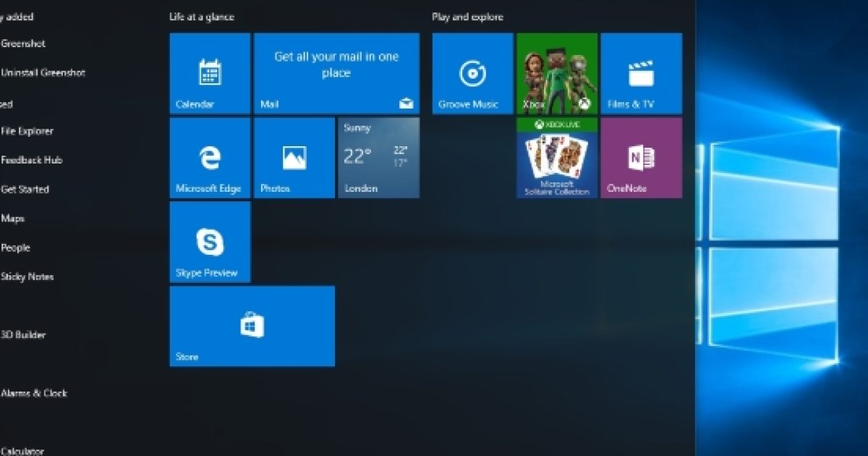Launch Skype Preview
The height and width of the screenshot is (456, 868).
pyautogui.click(x=210, y=242)
